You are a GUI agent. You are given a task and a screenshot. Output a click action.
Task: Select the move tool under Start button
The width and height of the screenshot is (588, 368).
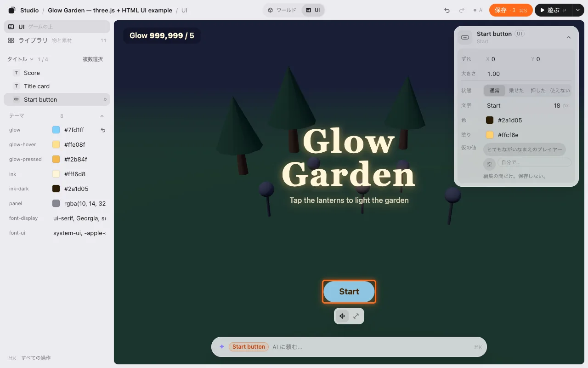[342, 316]
